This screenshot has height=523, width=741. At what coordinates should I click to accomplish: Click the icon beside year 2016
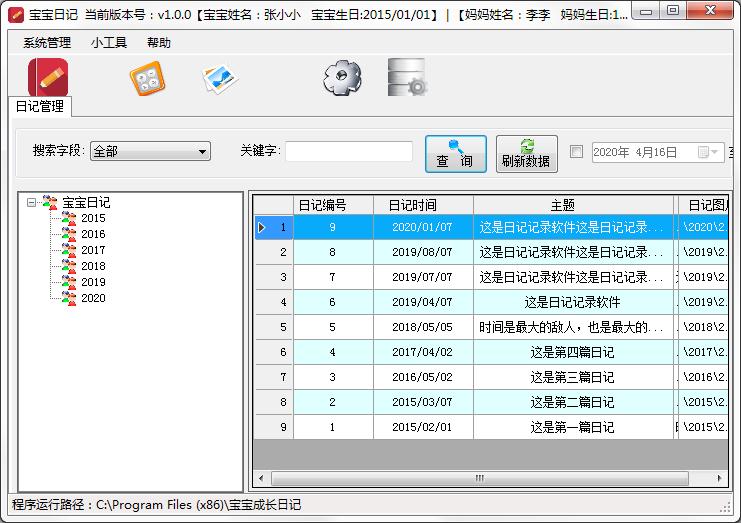pos(69,234)
